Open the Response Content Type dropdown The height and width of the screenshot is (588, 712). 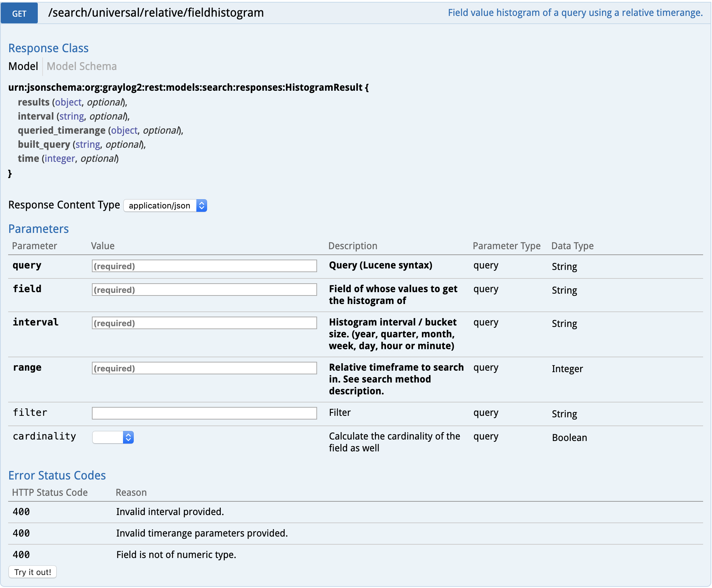(x=165, y=206)
